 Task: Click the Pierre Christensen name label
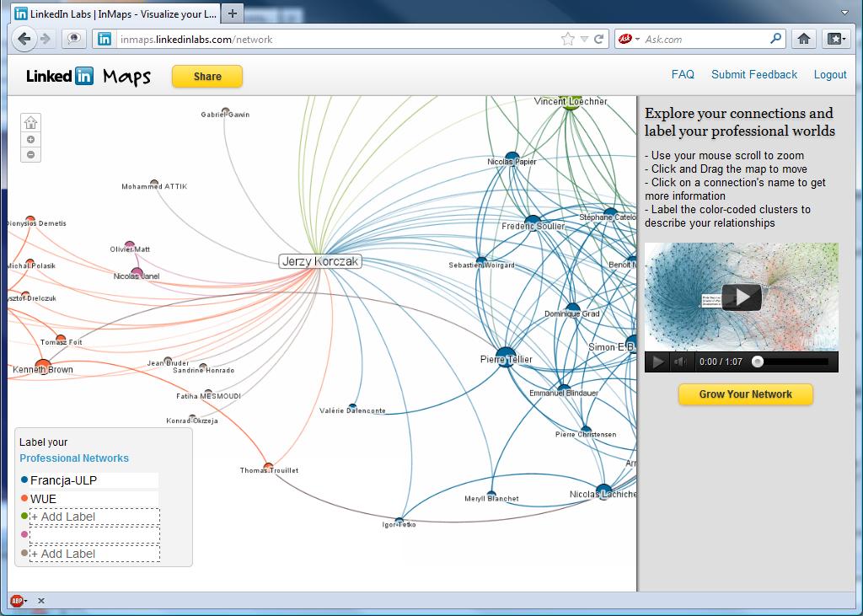(586, 434)
